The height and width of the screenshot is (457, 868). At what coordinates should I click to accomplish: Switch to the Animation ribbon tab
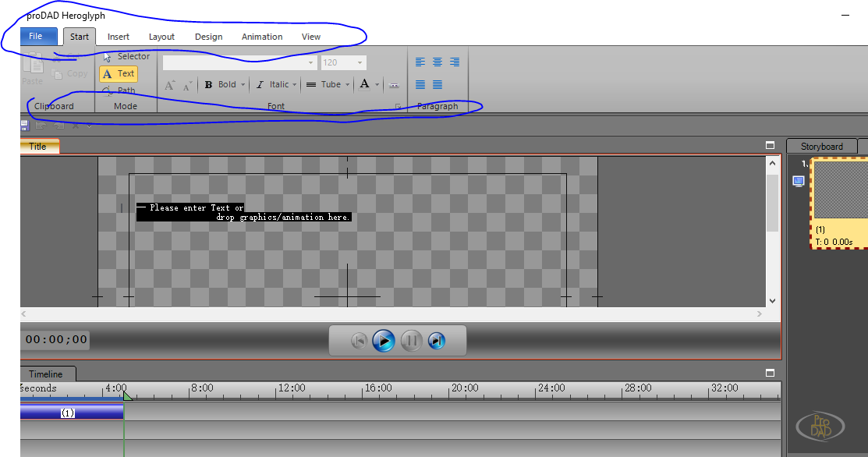pyautogui.click(x=262, y=37)
